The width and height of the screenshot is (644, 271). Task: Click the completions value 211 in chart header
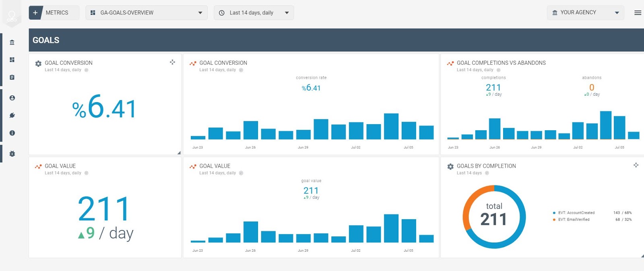tap(493, 87)
